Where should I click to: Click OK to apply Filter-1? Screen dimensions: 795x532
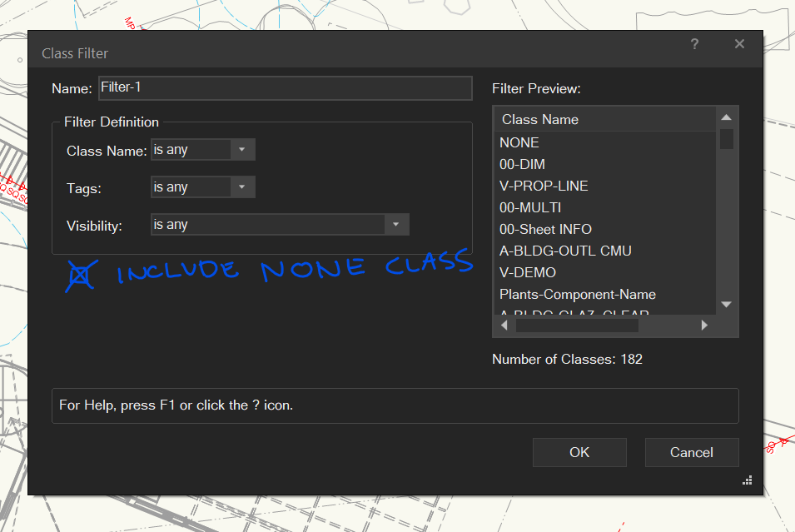579,452
